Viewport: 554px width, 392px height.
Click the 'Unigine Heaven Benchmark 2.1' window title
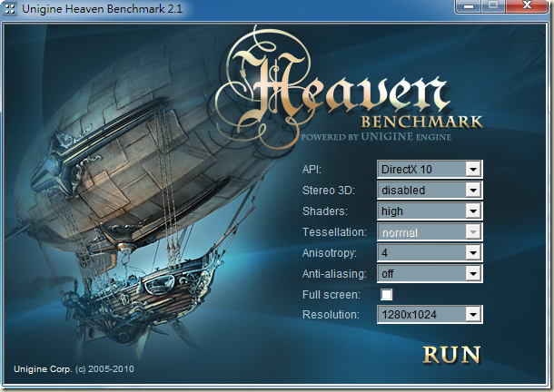[x=102, y=9]
